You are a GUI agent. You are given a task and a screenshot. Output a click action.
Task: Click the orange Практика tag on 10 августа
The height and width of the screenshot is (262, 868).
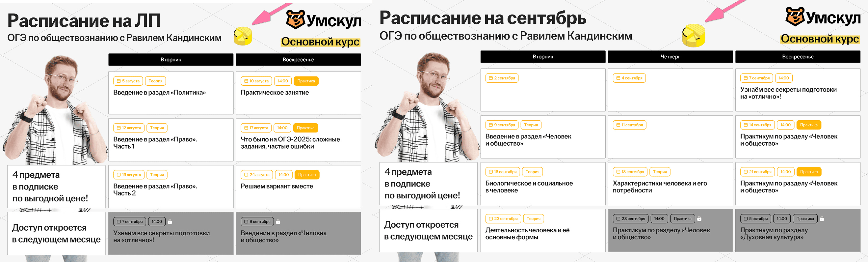[306, 81]
